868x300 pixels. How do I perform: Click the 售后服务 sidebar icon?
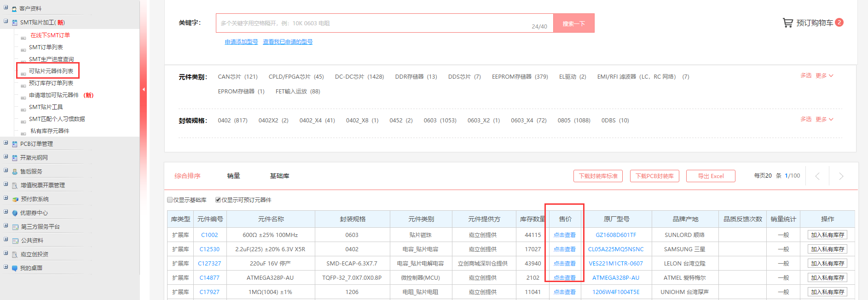click(x=15, y=172)
